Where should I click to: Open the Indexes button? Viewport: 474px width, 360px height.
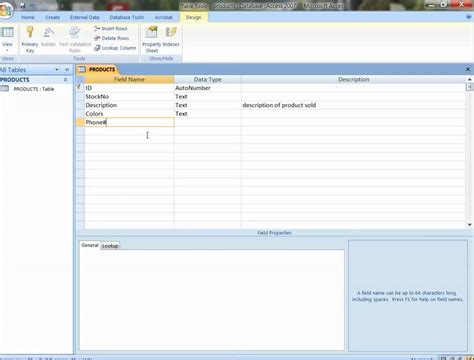click(171, 37)
